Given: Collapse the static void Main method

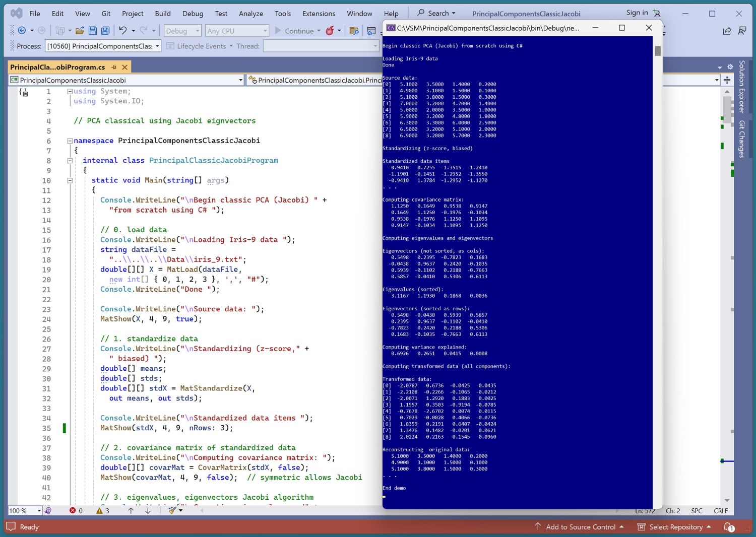Looking at the screenshot, I should tap(70, 180).
